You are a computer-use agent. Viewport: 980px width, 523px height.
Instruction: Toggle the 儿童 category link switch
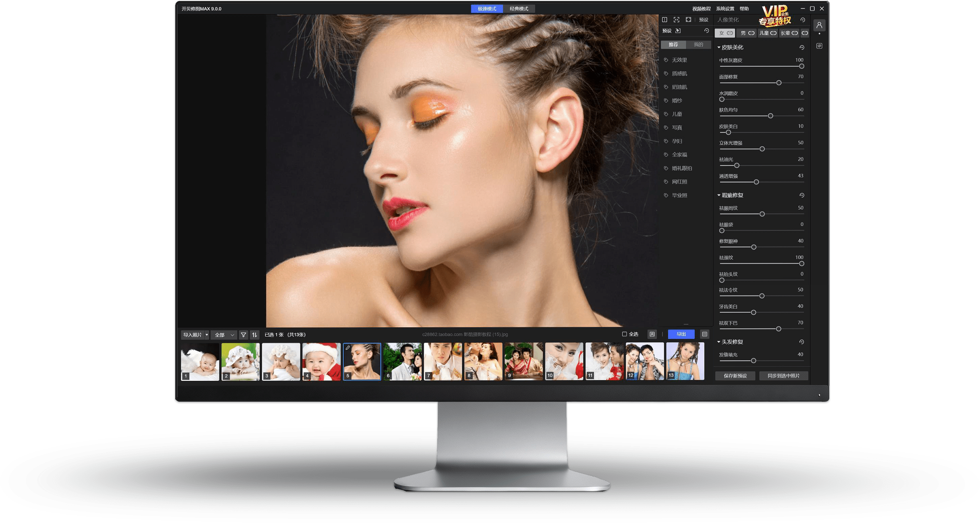773,33
